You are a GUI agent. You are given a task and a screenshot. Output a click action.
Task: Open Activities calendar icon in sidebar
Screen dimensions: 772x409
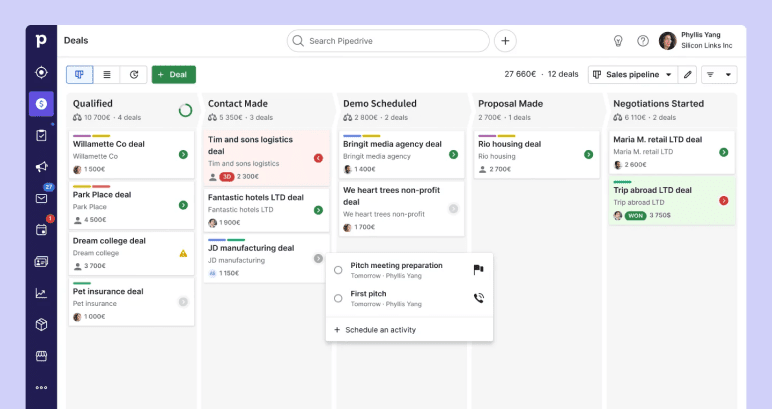click(x=41, y=229)
